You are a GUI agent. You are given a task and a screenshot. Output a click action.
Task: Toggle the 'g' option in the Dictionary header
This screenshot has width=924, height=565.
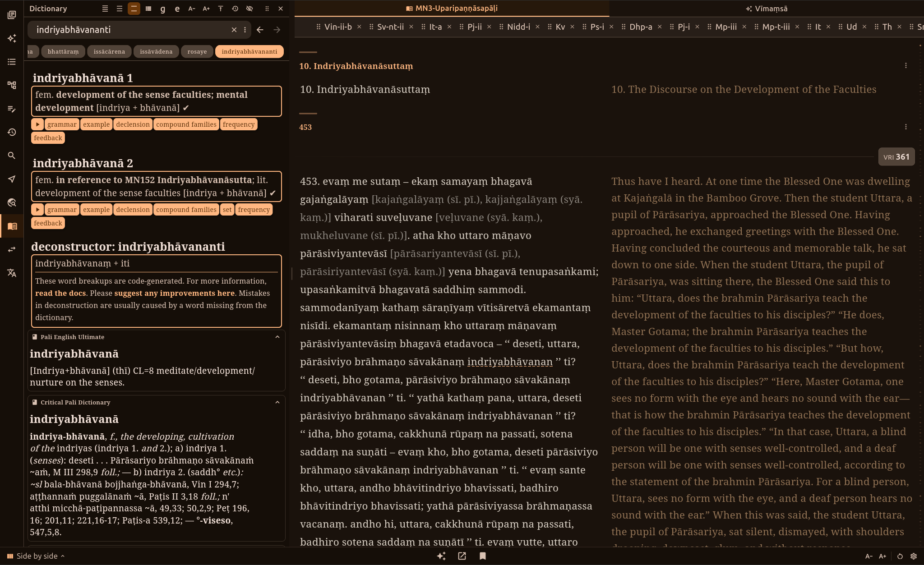(163, 9)
